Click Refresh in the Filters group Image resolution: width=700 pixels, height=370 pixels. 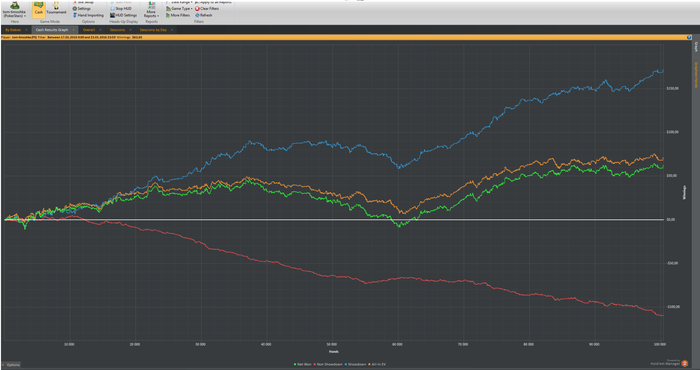204,15
